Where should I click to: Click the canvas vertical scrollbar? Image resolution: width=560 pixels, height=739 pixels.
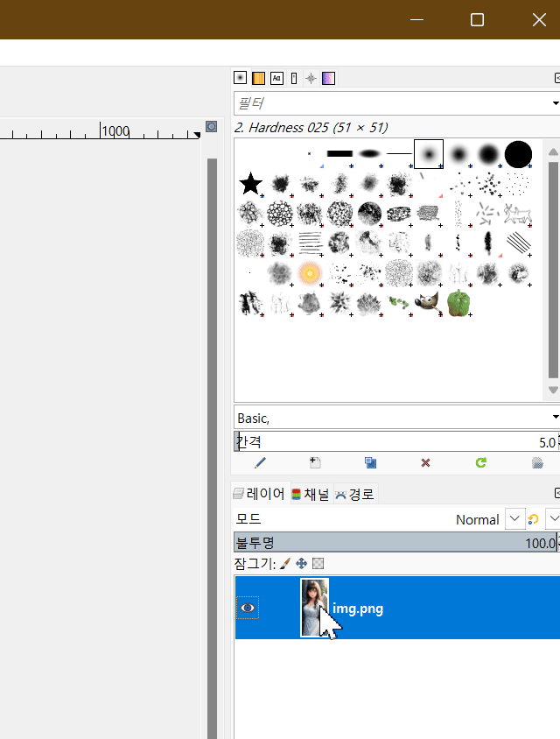pos(212,447)
